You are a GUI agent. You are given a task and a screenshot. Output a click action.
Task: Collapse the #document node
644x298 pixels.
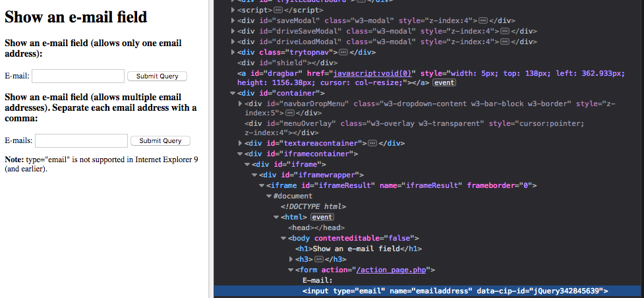tap(268, 196)
